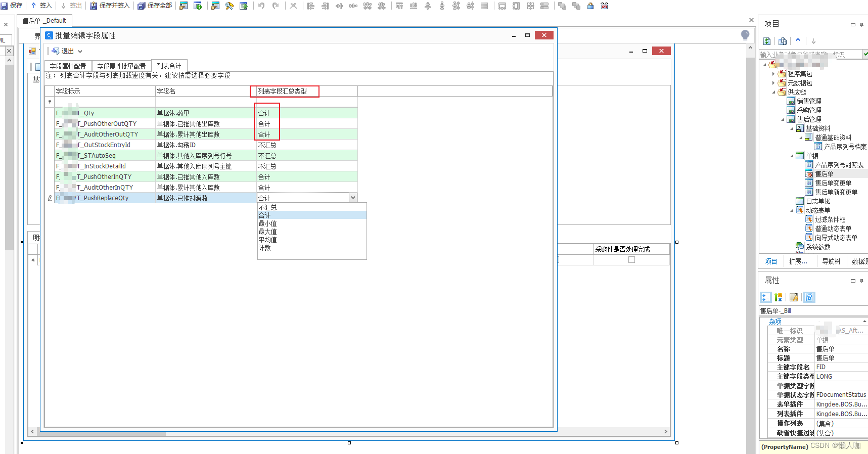Click the 字段标示 column header
The image size is (868, 454).
[105, 91]
